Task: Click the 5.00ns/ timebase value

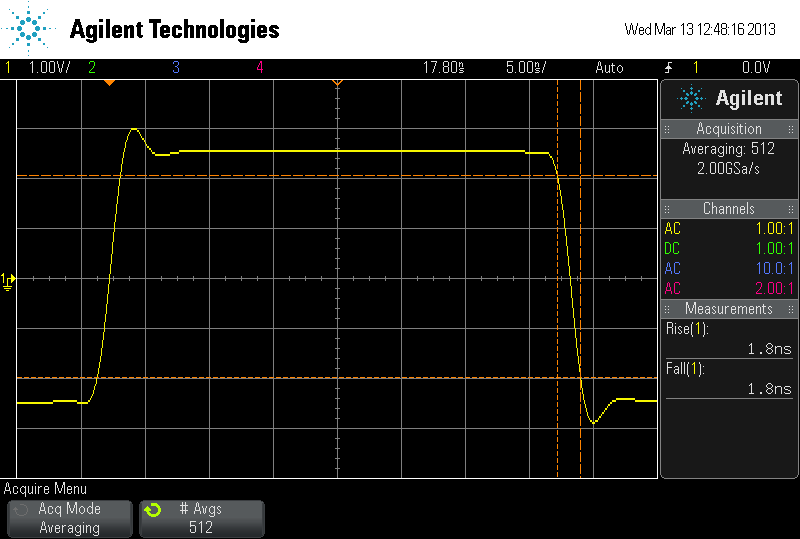Action: 526,67
